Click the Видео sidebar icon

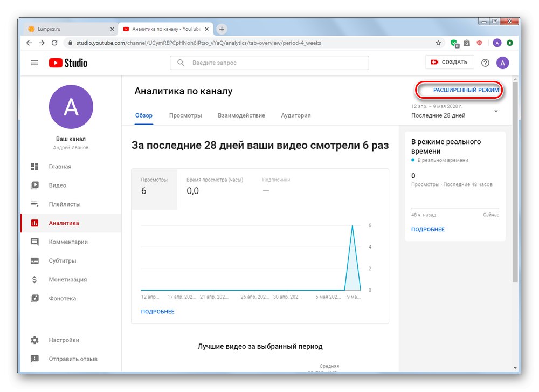click(x=34, y=185)
